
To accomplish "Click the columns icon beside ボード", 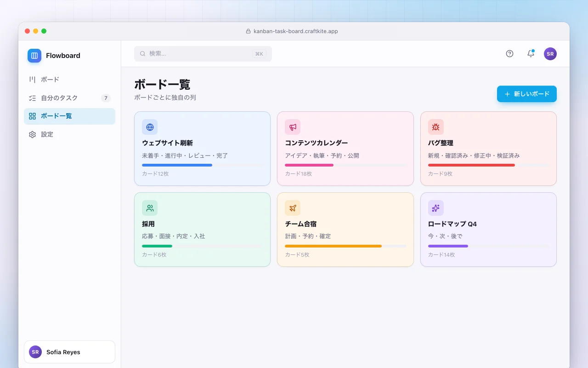I will [x=32, y=80].
